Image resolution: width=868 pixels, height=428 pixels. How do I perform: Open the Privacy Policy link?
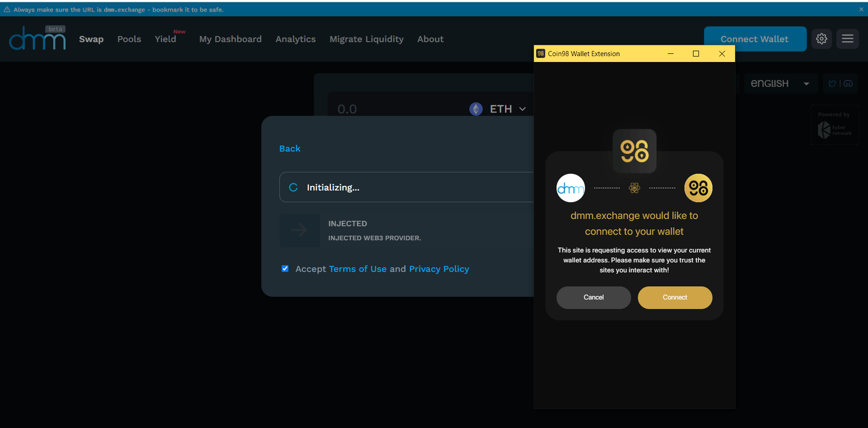439,269
